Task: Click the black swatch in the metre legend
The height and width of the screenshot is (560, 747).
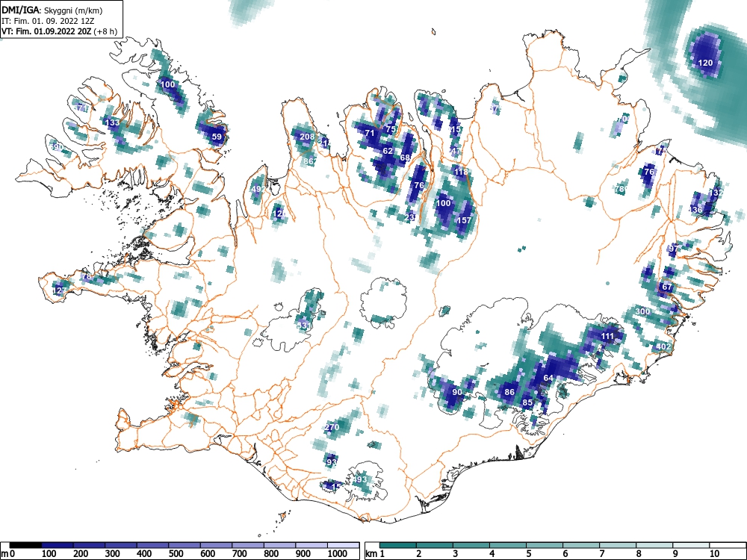Action: coord(25,545)
